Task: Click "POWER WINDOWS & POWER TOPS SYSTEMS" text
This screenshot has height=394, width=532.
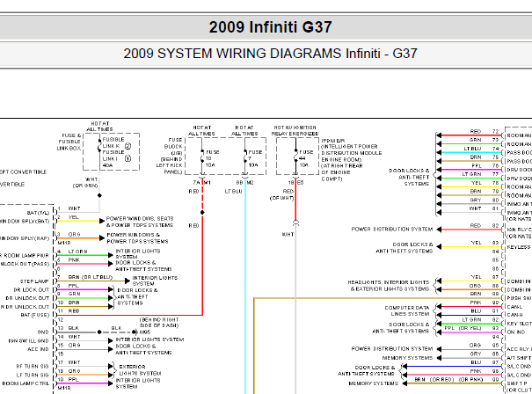Action: 137,237
